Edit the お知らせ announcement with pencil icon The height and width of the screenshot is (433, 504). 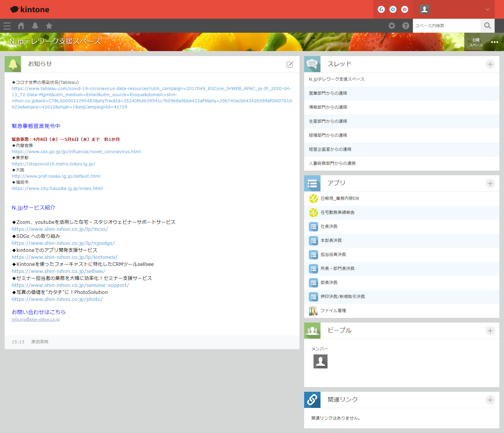click(290, 64)
